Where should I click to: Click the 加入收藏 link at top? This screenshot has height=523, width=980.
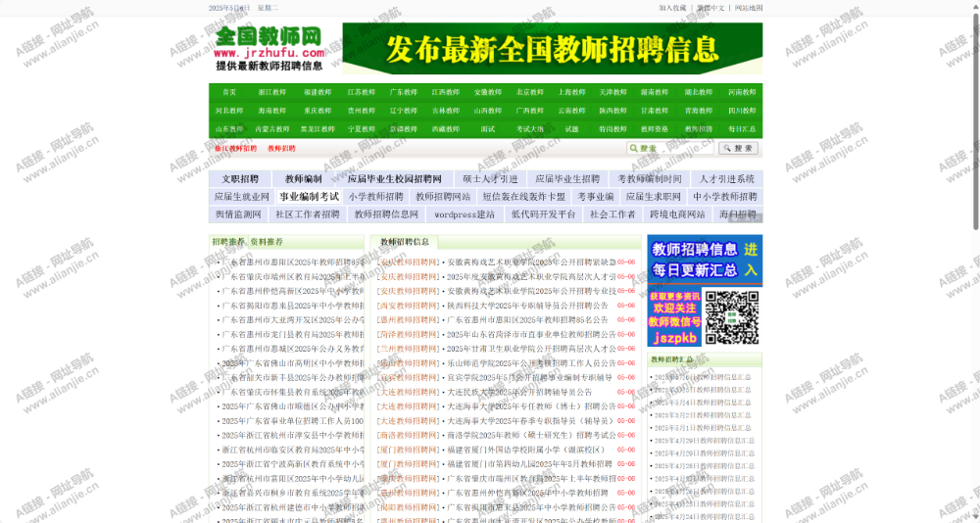tap(672, 8)
